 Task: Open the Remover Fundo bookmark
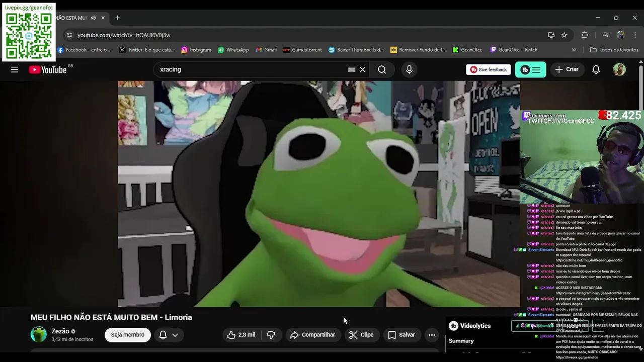[418, 50]
